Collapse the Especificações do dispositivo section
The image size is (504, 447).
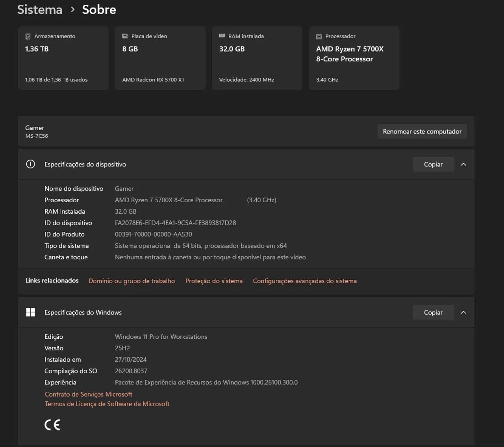coord(463,164)
